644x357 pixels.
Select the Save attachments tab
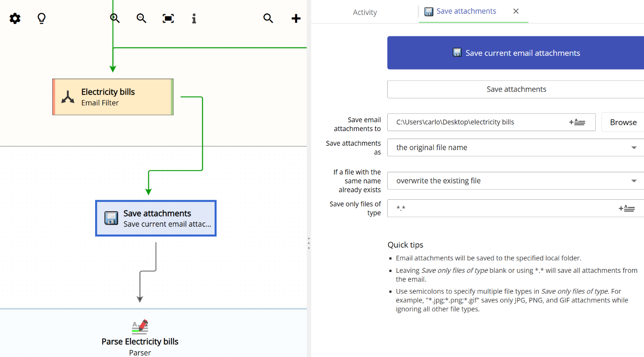(x=466, y=11)
